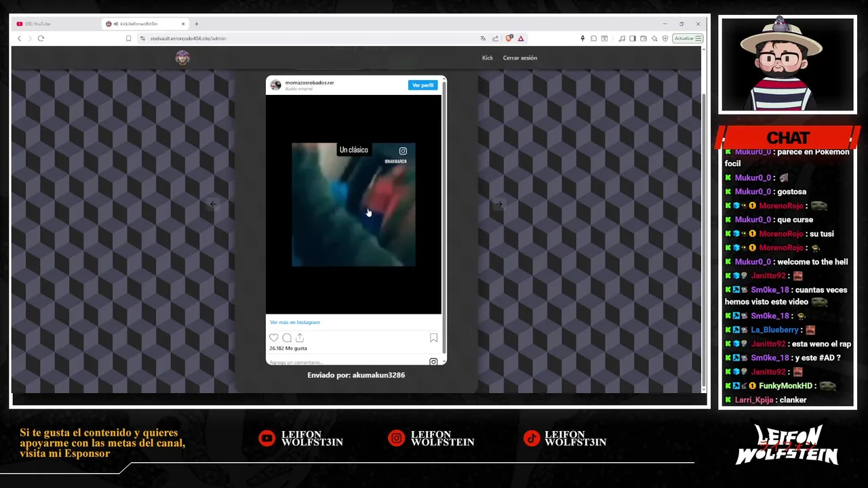The image size is (868, 488).
Task: Close the kick/leifonwolfst3in tab
Action: click(183, 24)
